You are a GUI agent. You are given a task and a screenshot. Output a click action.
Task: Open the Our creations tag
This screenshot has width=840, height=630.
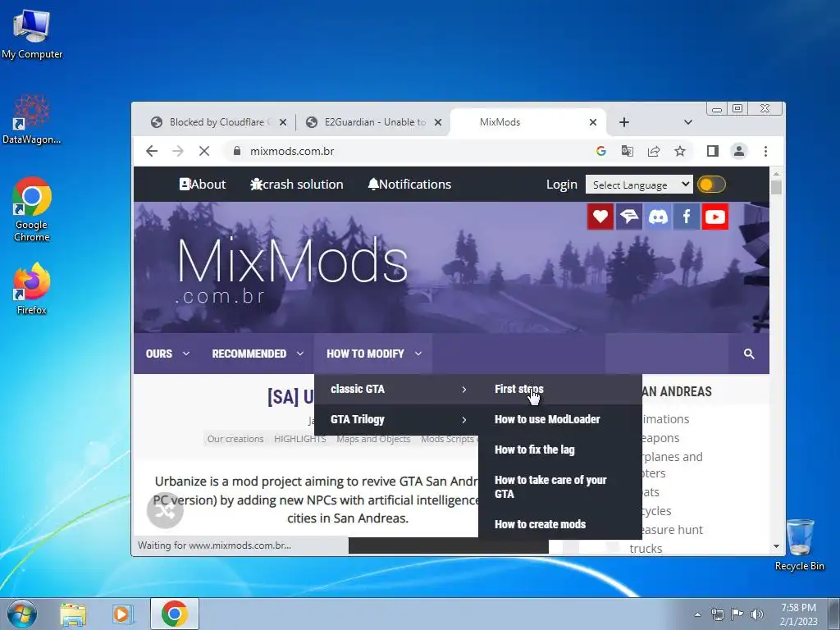click(235, 439)
